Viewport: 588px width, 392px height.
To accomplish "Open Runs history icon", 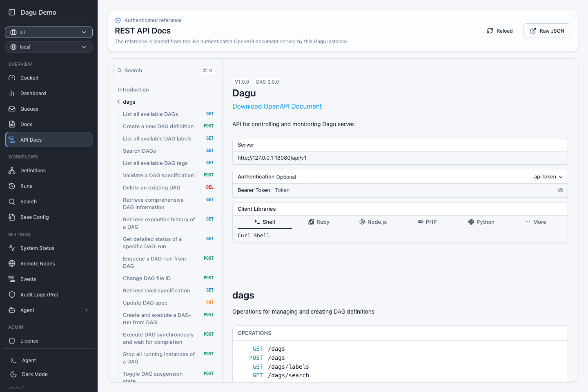I will (12, 186).
